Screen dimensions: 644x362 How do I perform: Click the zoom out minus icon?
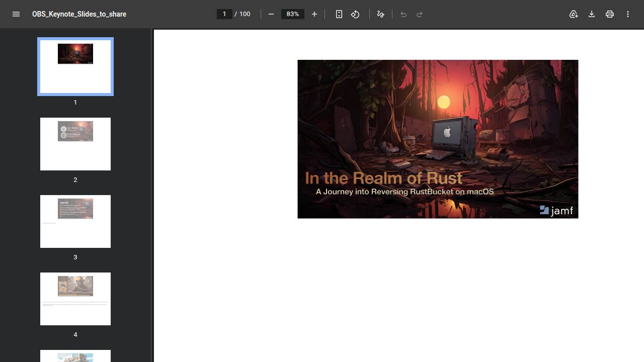[x=271, y=14]
